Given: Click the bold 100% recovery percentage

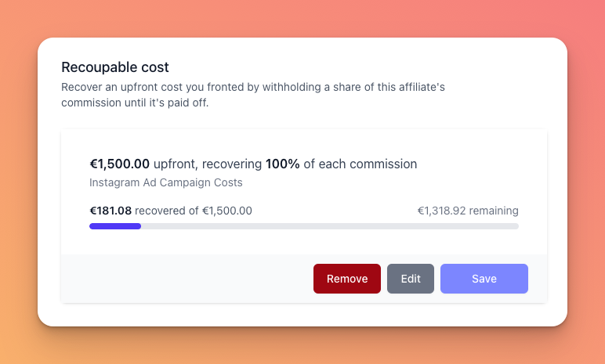Looking at the screenshot, I should point(282,164).
